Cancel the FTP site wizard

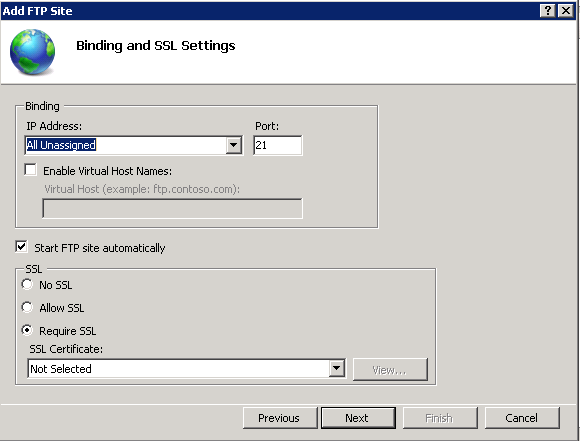(522, 418)
